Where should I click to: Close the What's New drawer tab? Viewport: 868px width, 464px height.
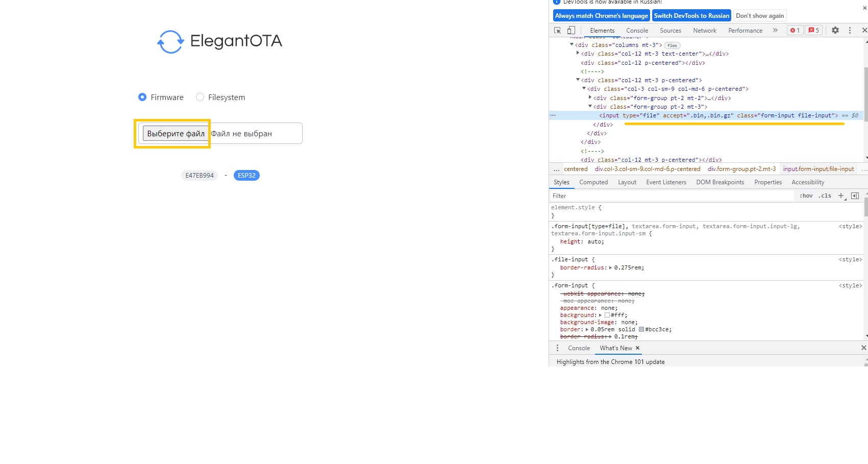point(637,348)
